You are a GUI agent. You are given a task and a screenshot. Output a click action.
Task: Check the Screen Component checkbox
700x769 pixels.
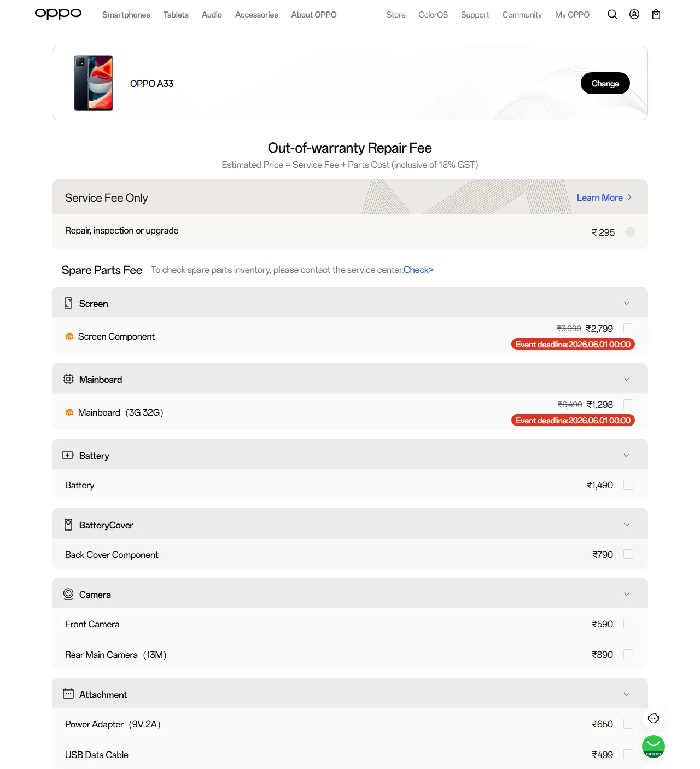[628, 328]
